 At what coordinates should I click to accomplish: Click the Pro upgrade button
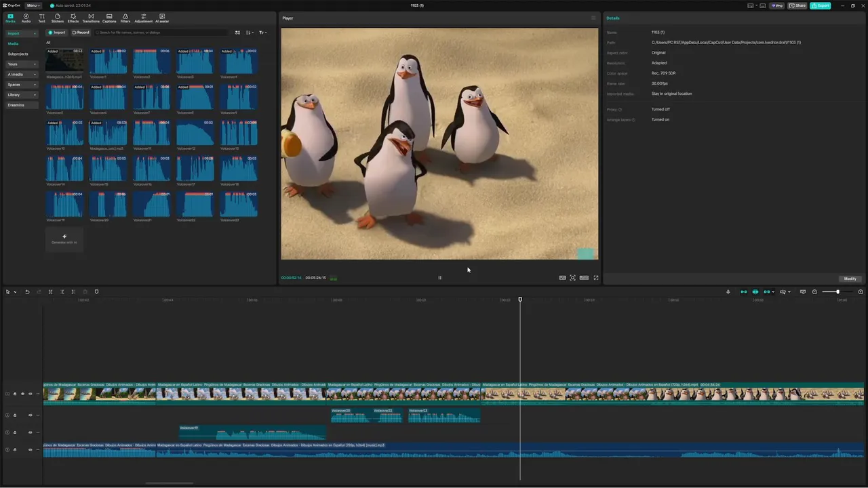pos(776,5)
